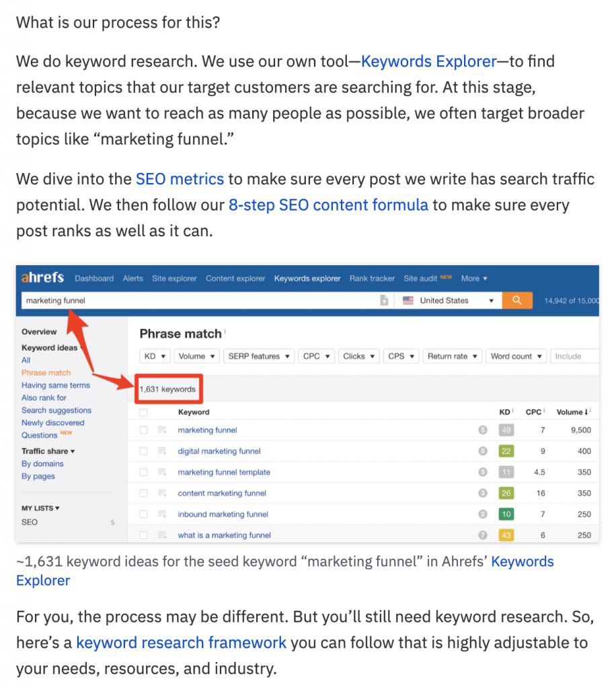
Task: Open the CPC filter dropdown
Action: click(317, 357)
